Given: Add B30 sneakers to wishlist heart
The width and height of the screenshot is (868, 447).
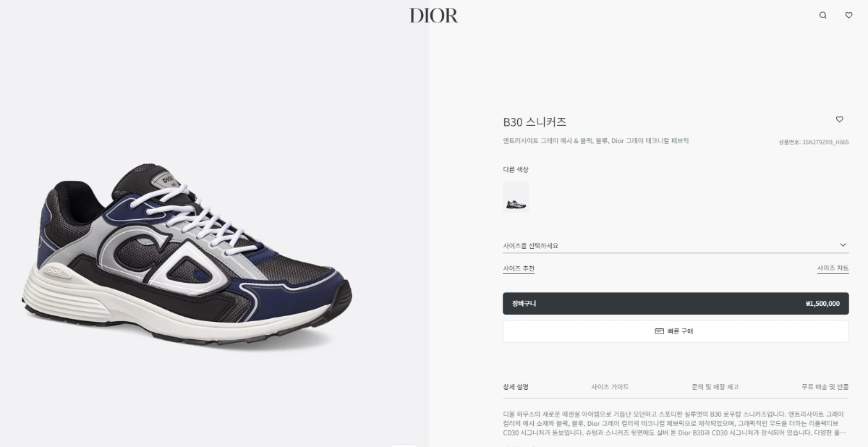Looking at the screenshot, I should tap(839, 119).
